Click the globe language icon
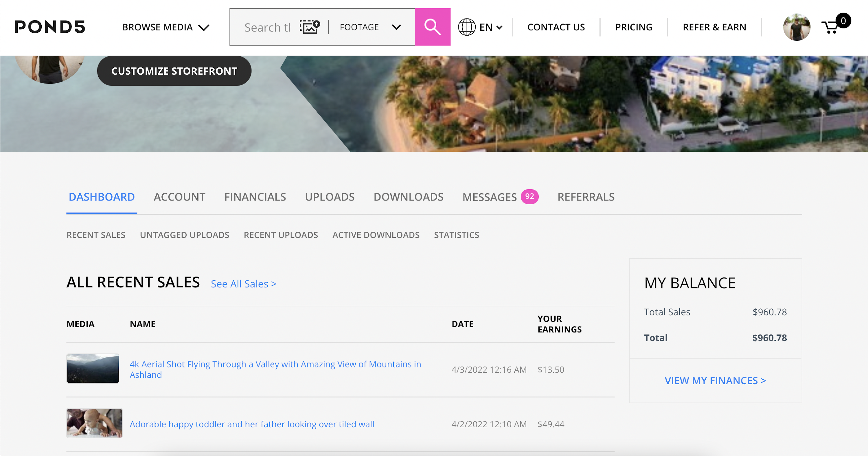This screenshot has height=456, width=868. pos(467,27)
